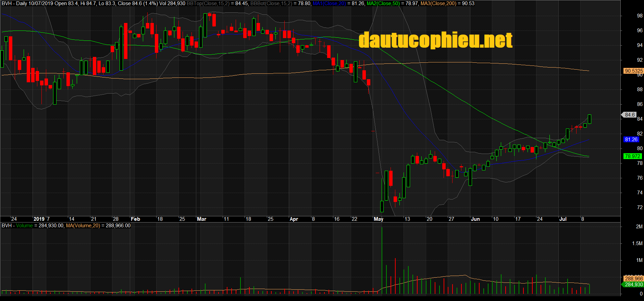Click the 74 price axis label

[640, 193]
